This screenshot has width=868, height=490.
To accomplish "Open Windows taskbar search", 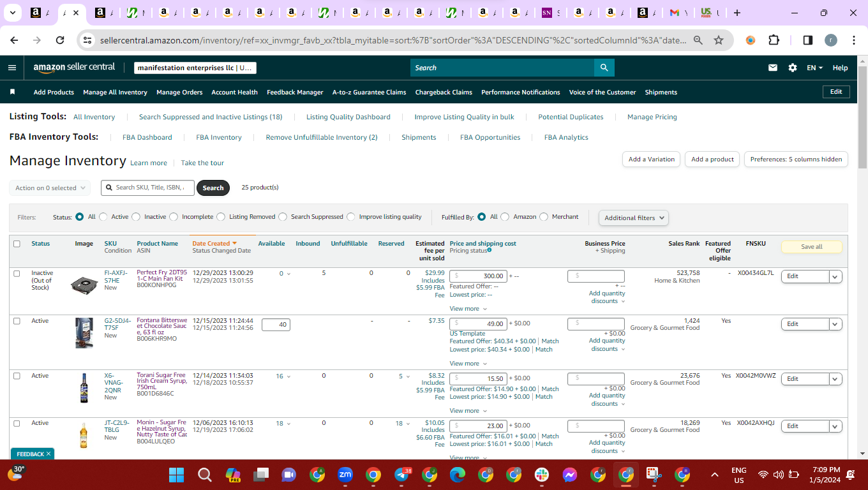I will [x=204, y=475].
